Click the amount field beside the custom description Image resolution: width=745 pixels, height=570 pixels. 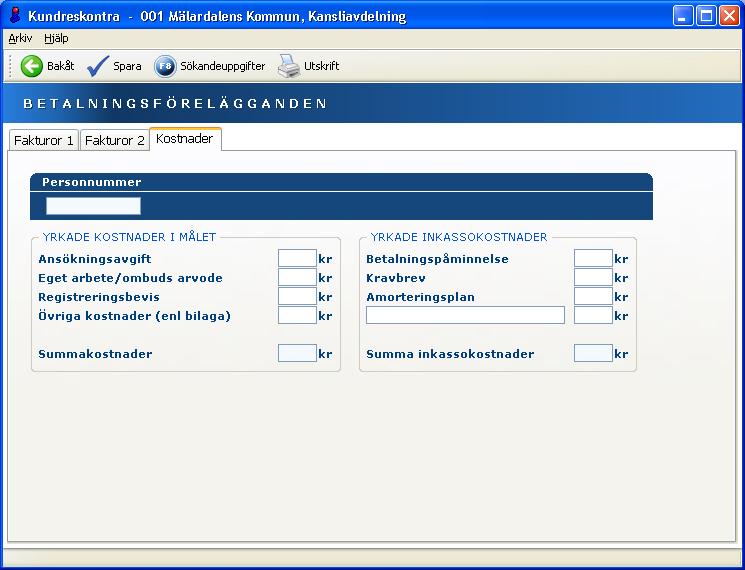pos(593,315)
